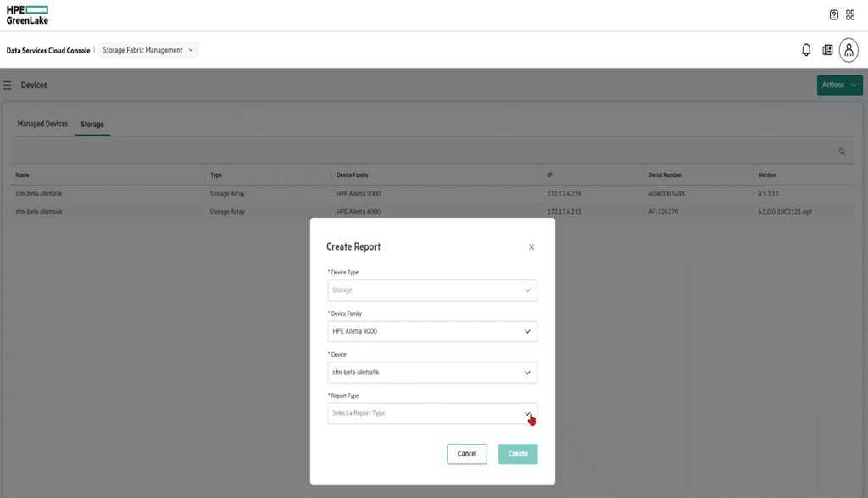Screen dimensions: 868x498
Task: Expand the Storage Fabric Management dropdown
Action: click(148, 50)
